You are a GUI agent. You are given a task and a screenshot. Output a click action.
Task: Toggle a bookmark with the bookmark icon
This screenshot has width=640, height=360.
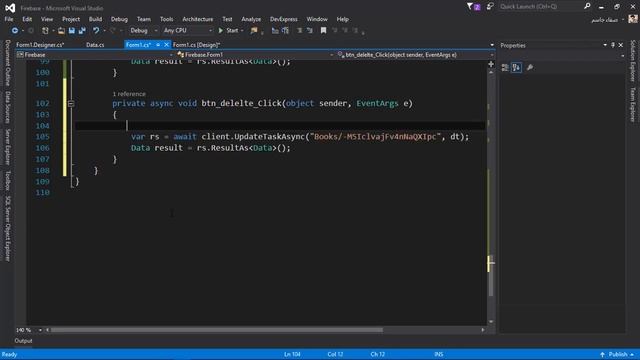[x=323, y=31]
